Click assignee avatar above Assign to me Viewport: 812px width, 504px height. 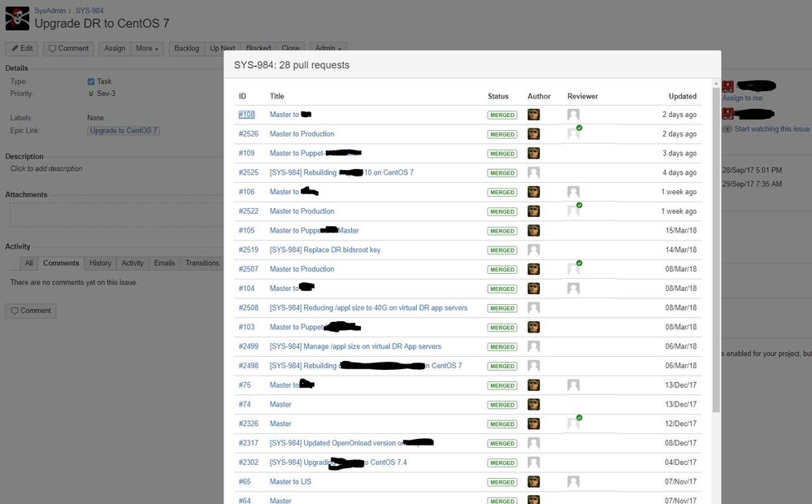(x=727, y=86)
